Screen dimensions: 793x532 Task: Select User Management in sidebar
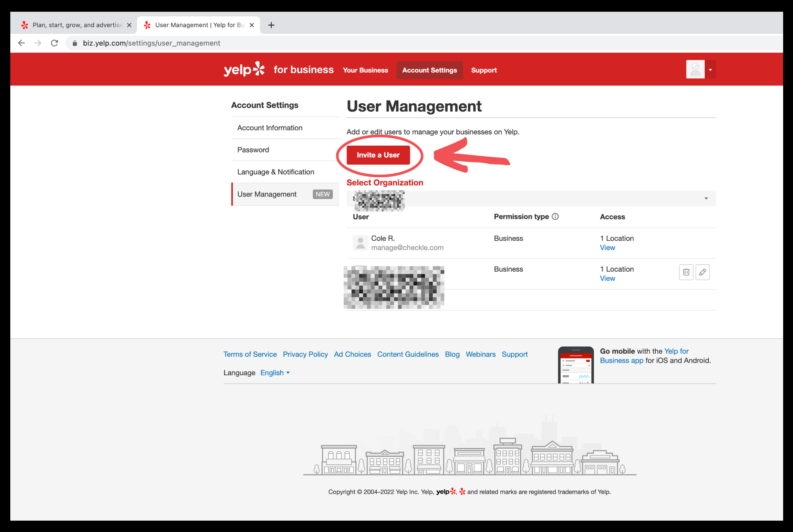(x=285, y=194)
